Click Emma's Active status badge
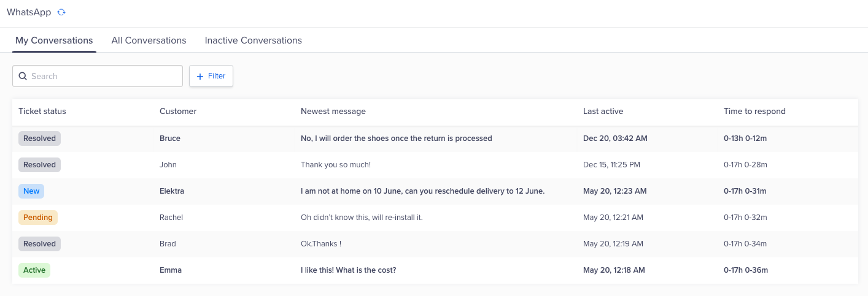Image resolution: width=868 pixels, height=296 pixels. pyautogui.click(x=34, y=270)
